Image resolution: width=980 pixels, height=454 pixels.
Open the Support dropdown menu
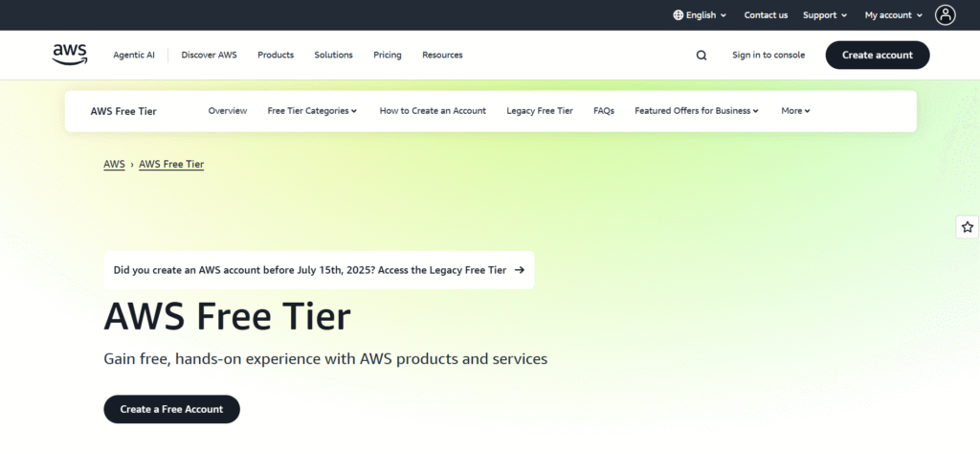[825, 15]
